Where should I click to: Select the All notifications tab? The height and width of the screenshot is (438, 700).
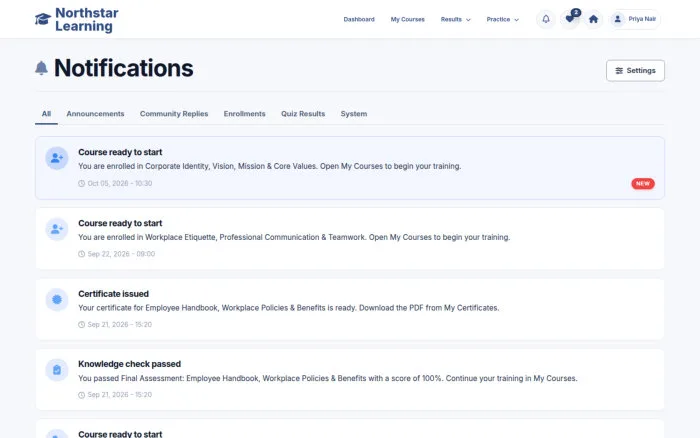pyautogui.click(x=46, y=114)
